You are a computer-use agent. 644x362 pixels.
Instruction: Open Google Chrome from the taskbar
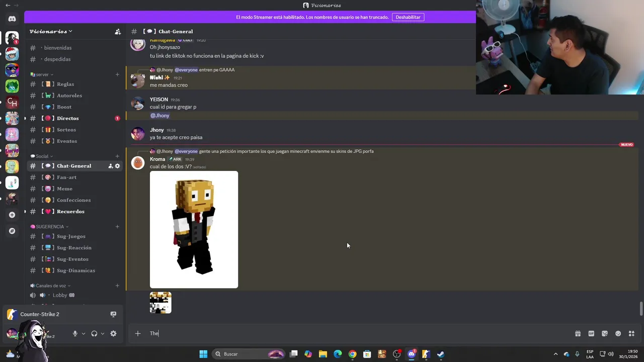click(353, 354)
